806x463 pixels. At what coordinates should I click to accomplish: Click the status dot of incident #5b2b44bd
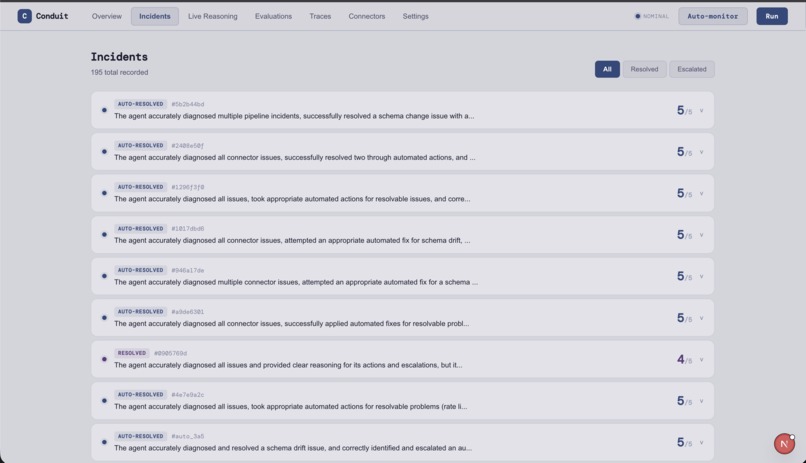104,110
